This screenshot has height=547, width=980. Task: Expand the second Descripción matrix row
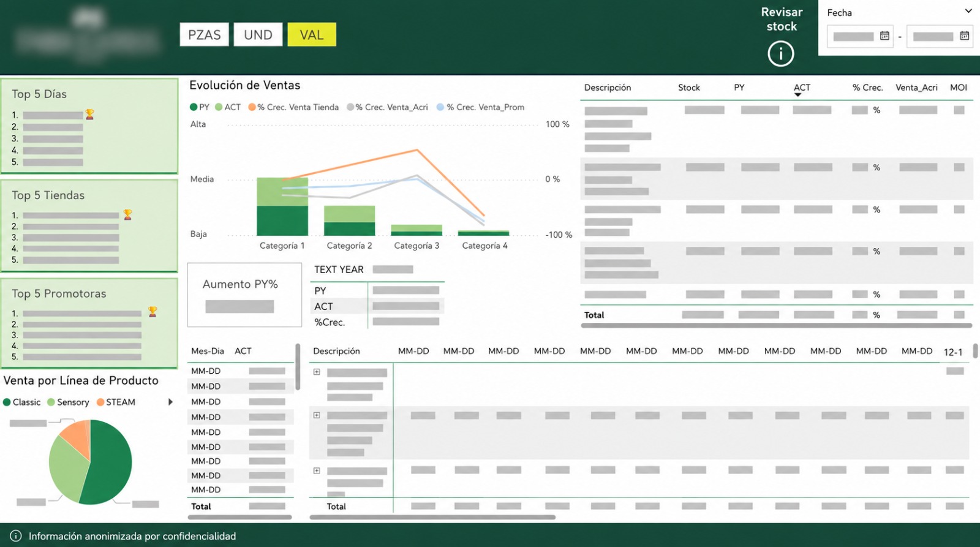(x=317, y=415)
